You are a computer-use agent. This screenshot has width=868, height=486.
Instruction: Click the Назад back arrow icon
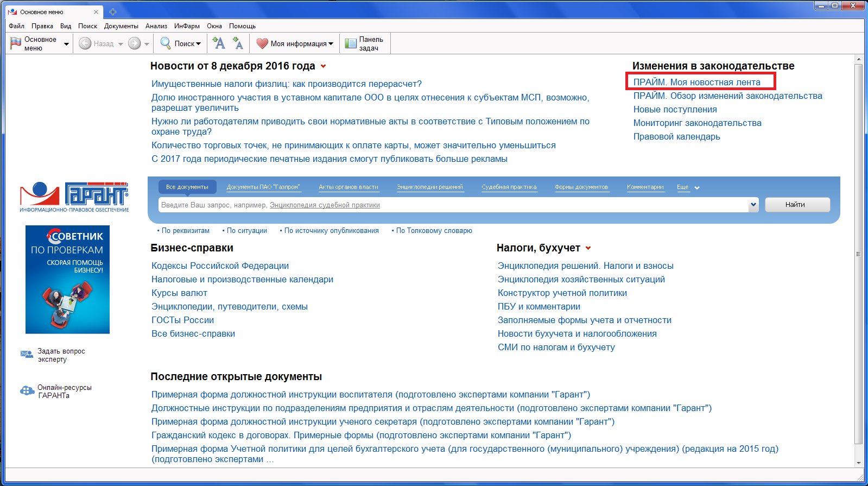[x=85, y=43]
